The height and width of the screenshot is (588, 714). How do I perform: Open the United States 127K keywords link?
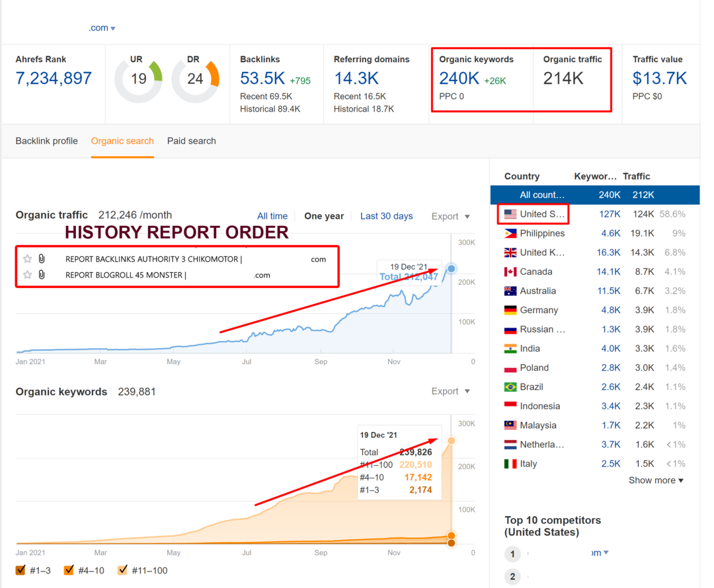coord(610,214)
